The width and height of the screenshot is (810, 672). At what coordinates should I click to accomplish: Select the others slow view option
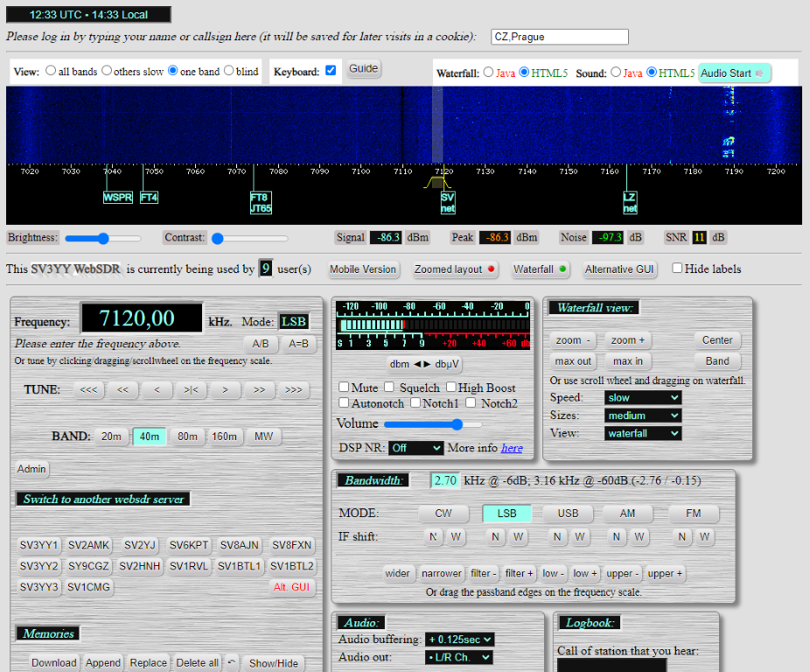pyautogui.click(x=107, y=70)
